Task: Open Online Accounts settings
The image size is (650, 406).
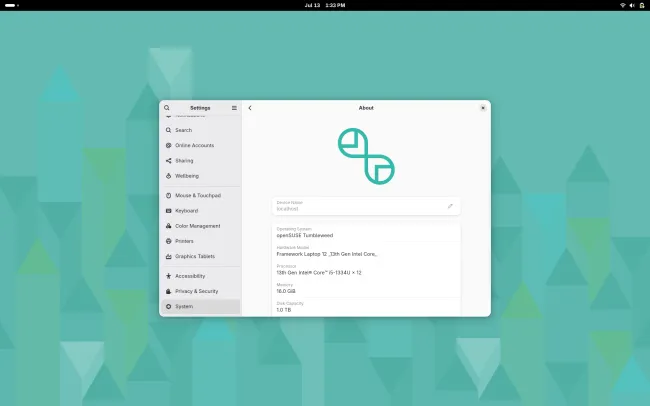Action: click(x=201, y=146)
